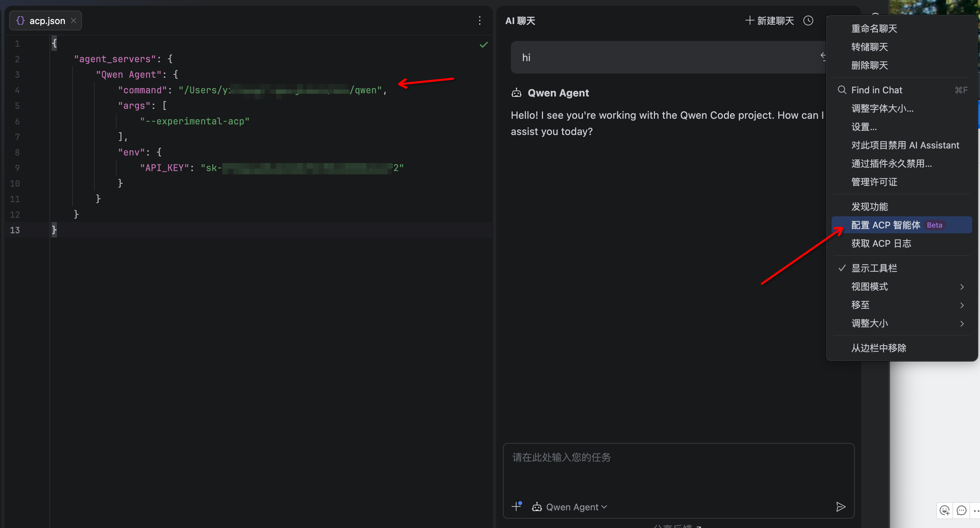
Task: Open chat history via clock icon
Action: [808, 20]
